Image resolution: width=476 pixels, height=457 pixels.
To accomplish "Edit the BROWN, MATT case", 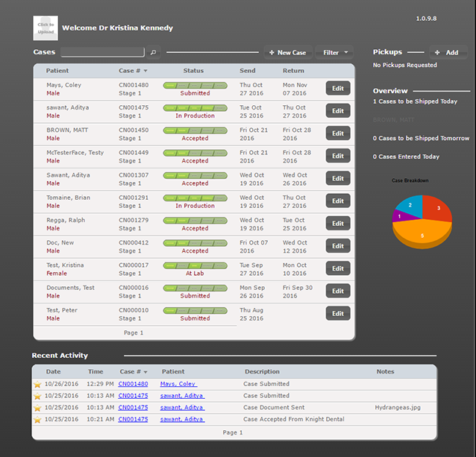I will click(338, 133).
